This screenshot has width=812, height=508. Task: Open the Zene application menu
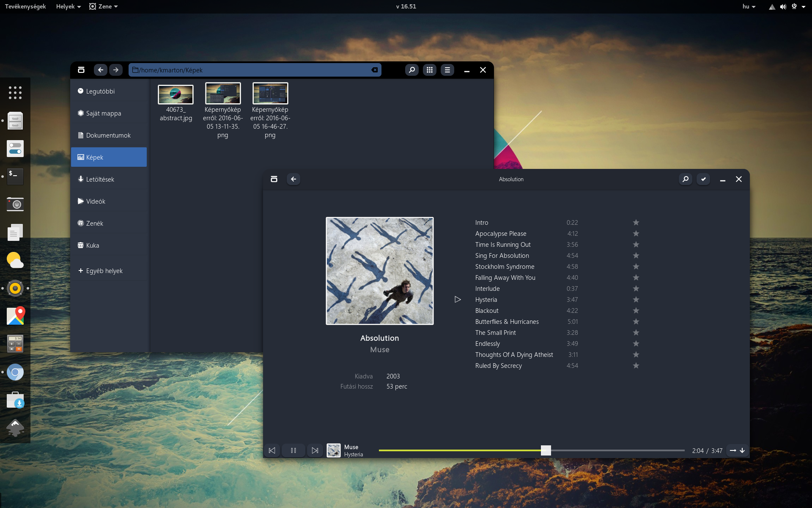104,6
